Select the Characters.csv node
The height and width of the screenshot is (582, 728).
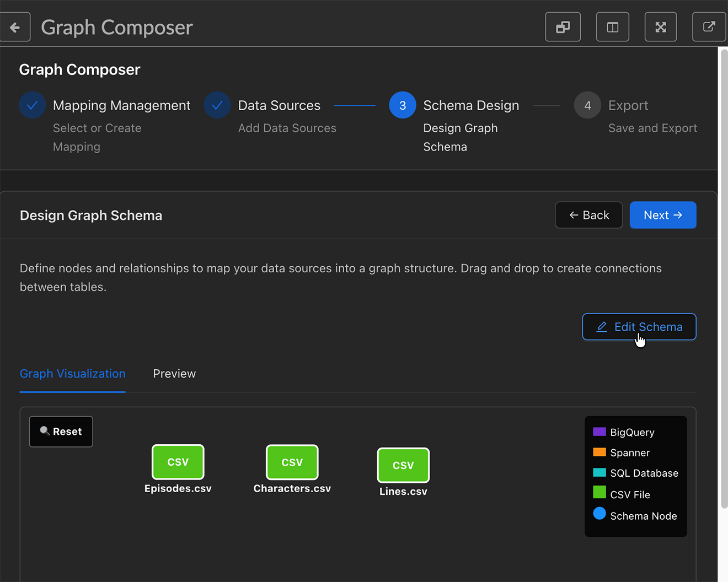[292, 462]
